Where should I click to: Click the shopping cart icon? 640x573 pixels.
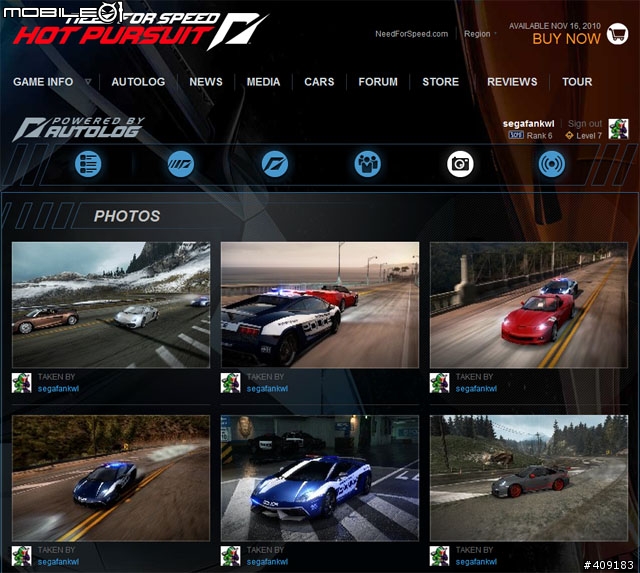click(617, 34)
